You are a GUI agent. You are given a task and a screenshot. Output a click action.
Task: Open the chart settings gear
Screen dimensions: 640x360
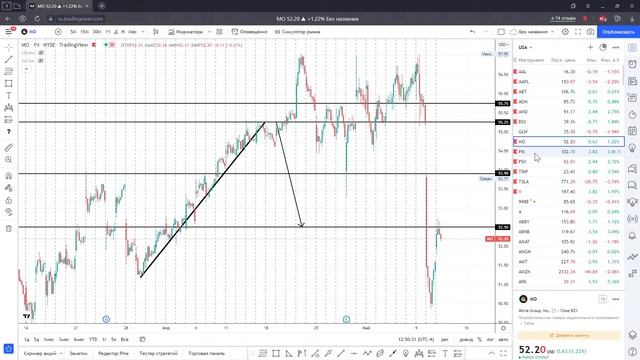click(x=565, y=31)
